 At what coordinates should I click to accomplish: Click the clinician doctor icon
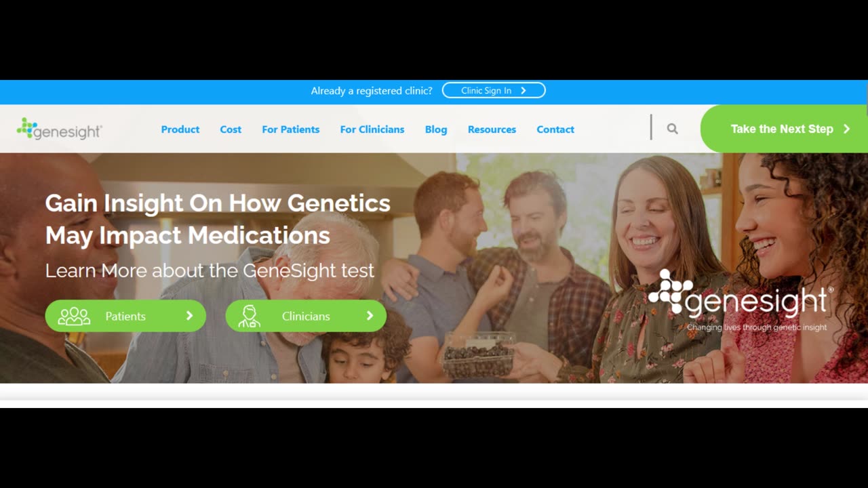[249, 317]
